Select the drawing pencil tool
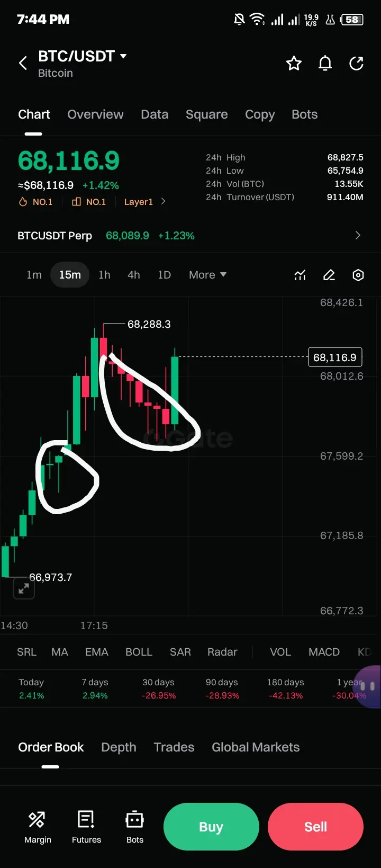This screenshot has height=868, width=381. click(329, 275)
